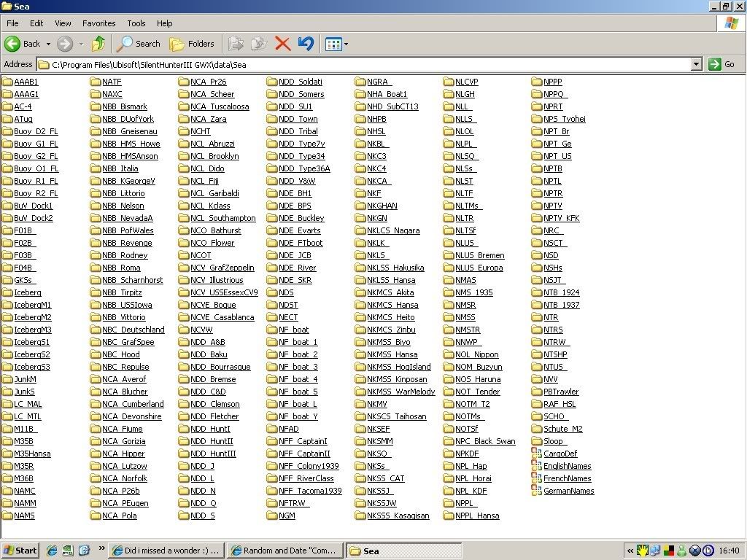Click the Copy To toolbar icon
Image resolution: width=747 pixels, height=560 pixels.
pyautogui.click(x=259, y=44)
